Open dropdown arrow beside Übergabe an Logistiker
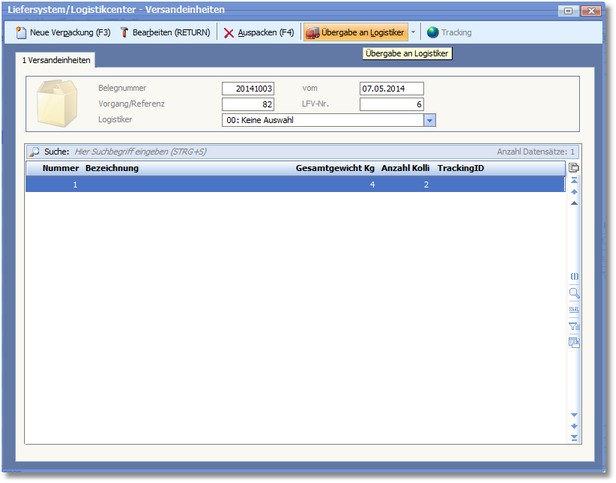This screenshot has height=483, width=616. pyautogui.click(x=414, y=33)
